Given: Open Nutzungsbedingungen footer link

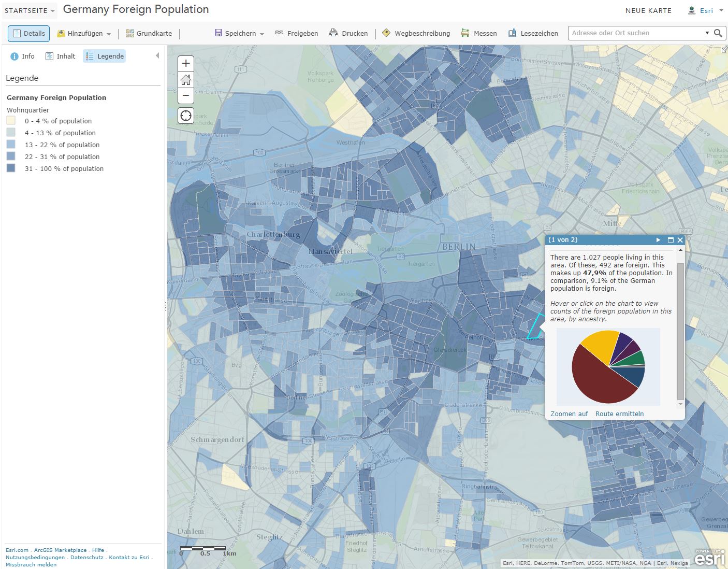Looking at the screenshot, I should click(x=35, y=558).
